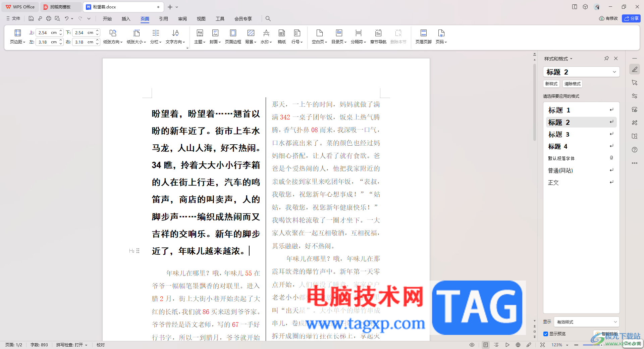Click the pen annotation icon in status bar
The height and width of the screenshot is (349, 644).
pos(529,345)
